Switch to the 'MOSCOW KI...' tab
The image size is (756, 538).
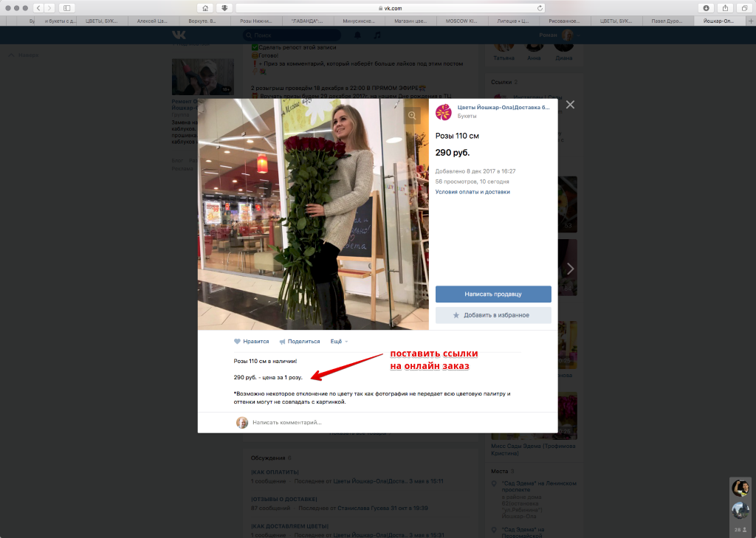[x=461, y=21]
